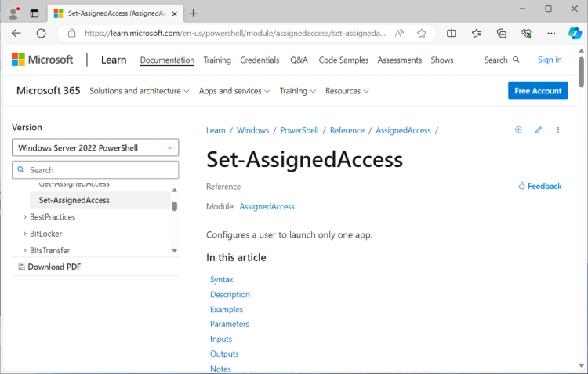The height and width of the screenshot is (374, 588).
Task: Open split screen view
Action: (451, 34)
